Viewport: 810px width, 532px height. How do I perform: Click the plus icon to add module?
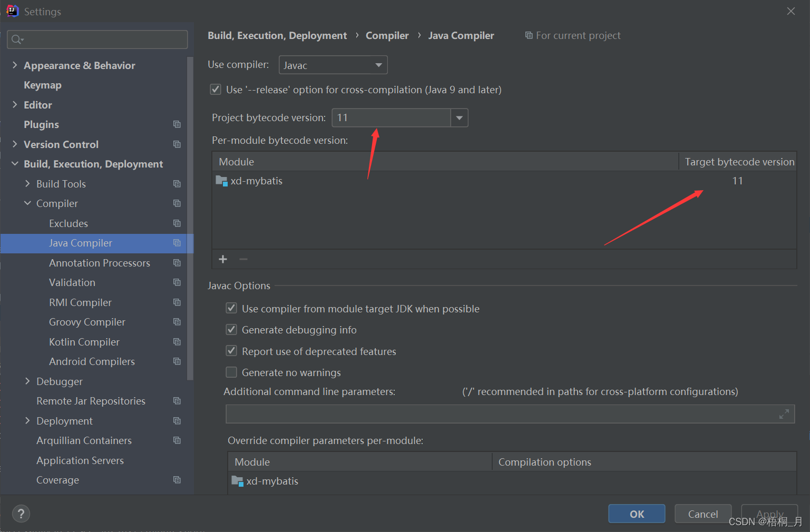click(223, 259)
